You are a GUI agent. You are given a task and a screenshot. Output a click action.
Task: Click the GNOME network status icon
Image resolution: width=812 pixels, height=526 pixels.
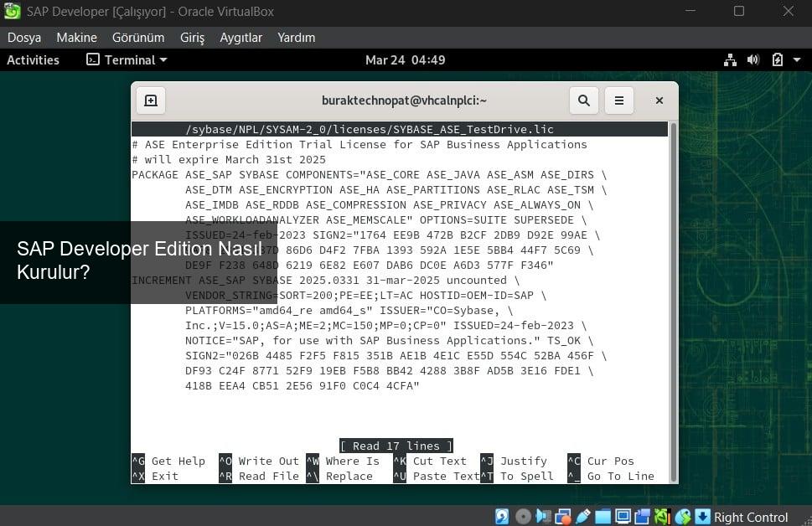pos(729,60)
